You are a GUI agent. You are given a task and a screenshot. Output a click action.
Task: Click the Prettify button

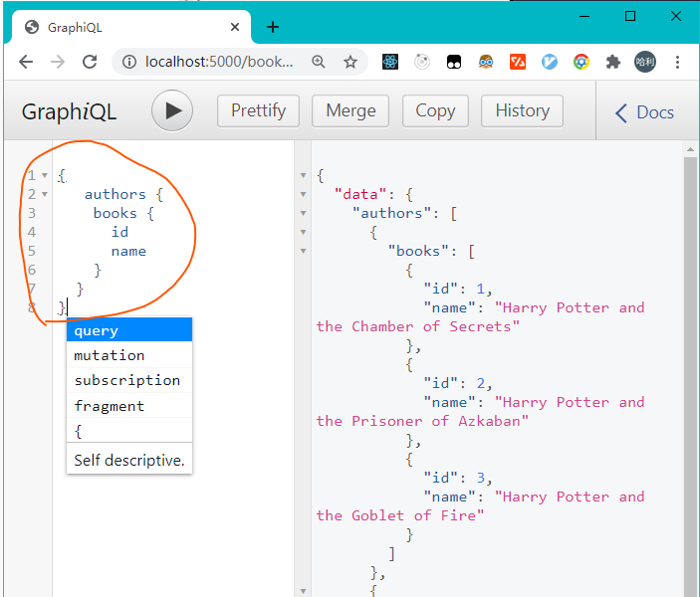258,110
